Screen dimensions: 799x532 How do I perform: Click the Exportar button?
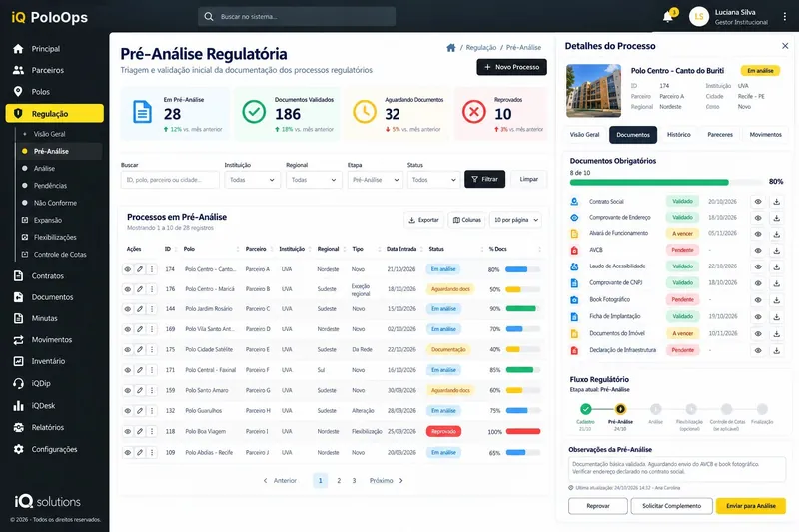click(x=423, y=220)
